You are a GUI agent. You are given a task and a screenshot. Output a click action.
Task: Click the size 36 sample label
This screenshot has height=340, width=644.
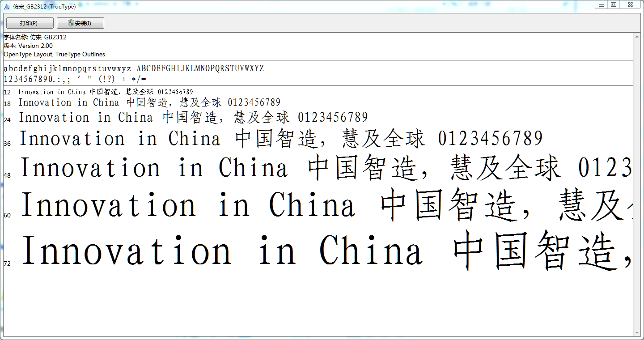(x=7, y=144)
